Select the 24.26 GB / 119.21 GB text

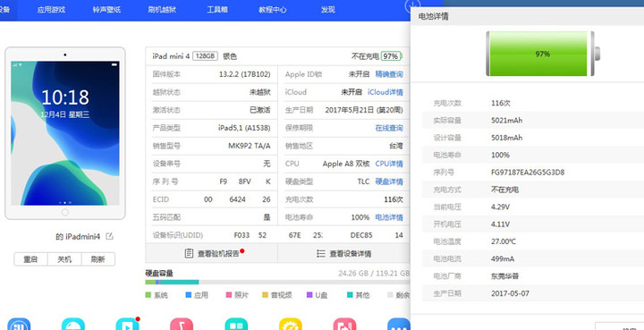coord(374,273)
